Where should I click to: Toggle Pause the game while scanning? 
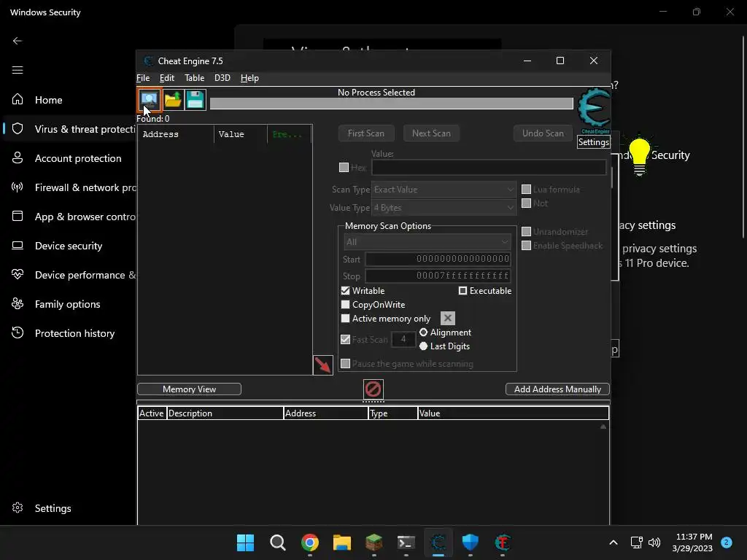click(x=345, y=363)
